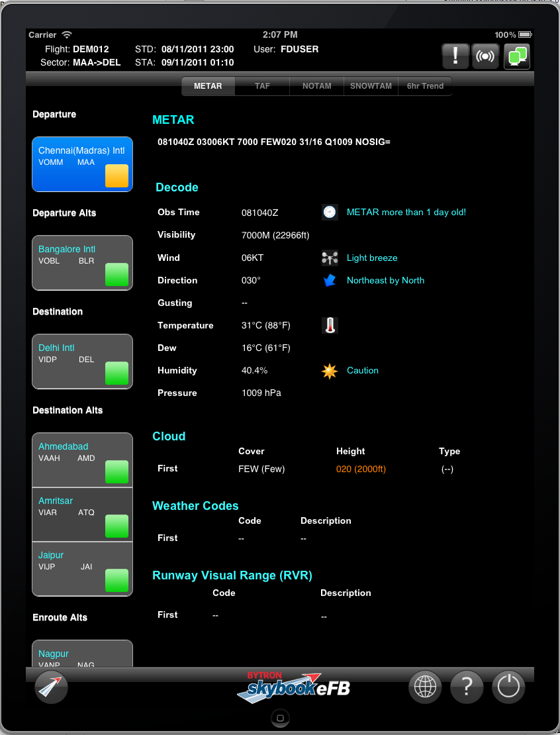
Task: Tap the exclamation alert icon
Action: click(x=455, y=56)
